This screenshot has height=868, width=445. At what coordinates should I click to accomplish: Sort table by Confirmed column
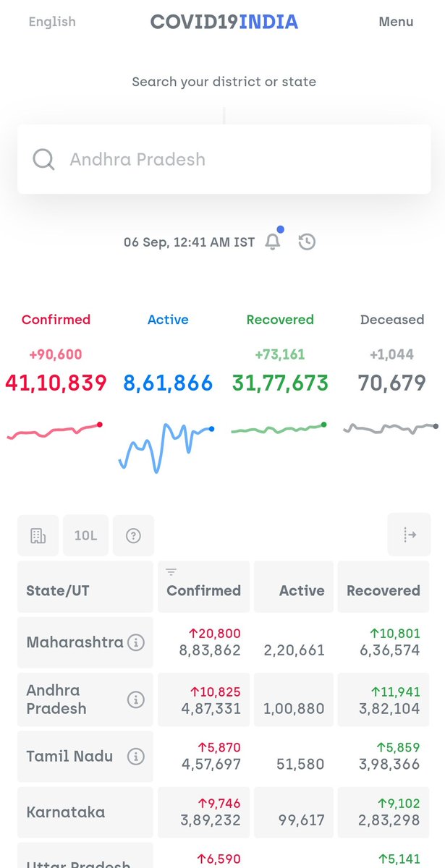[x=204, y=587]
